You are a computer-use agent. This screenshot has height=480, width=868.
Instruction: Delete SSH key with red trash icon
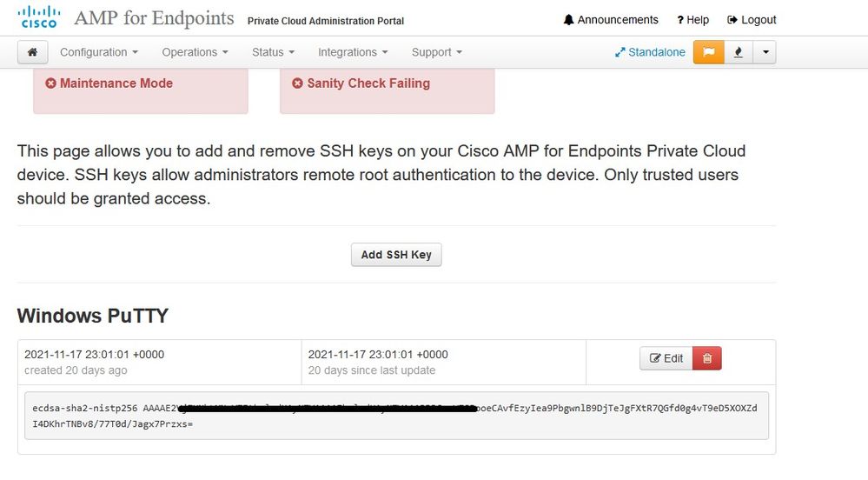pyautogui.click(x=707, y=358)
